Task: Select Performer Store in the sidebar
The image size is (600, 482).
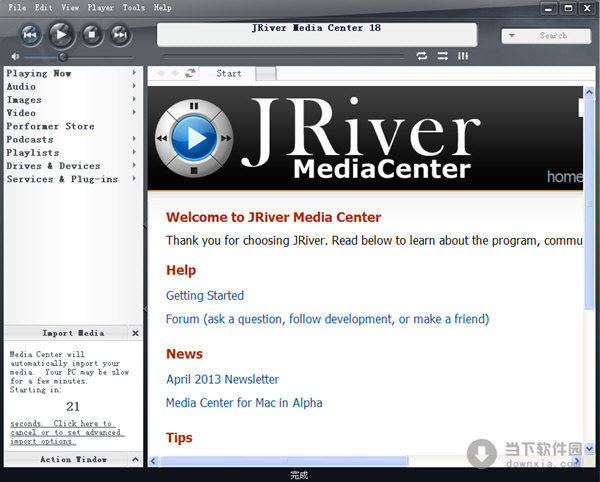Action: [50, 126]
